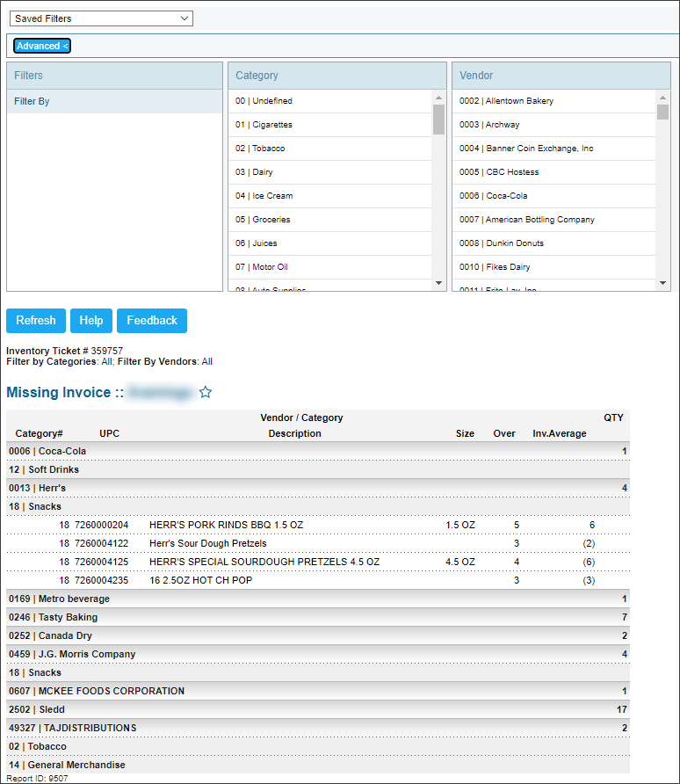Image resolution: width=680 pixels, height=784 pixels.
Task: Collapse the 0013 | Herr's vendor row
Action: pos(318,489)
